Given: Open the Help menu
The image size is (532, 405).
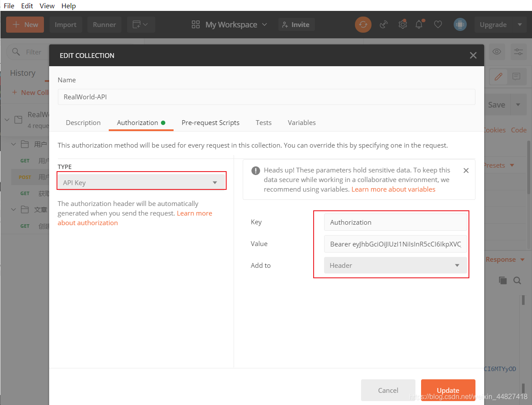Looking at the screenshot, I should click(x=69, y=6).
